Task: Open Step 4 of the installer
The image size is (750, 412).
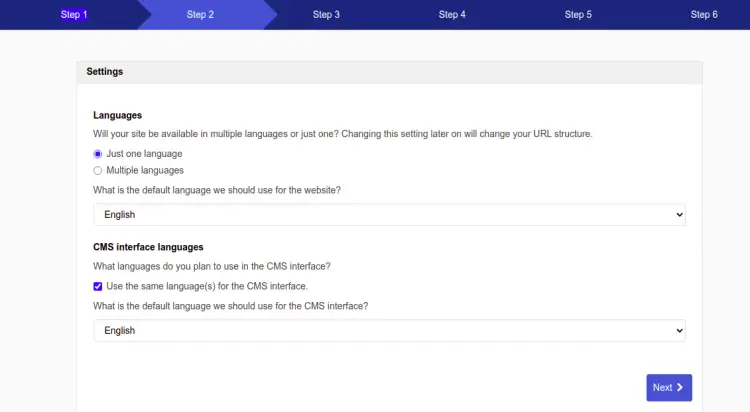Action: (x=452, y=15)
